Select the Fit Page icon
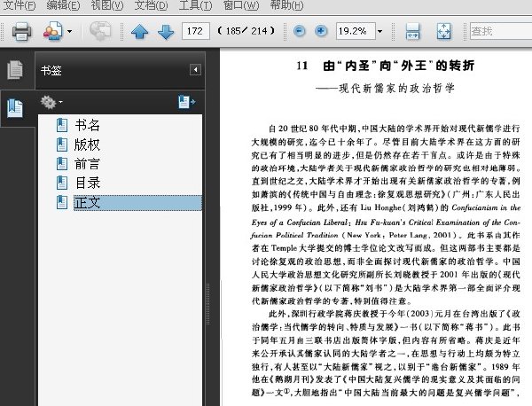532x406 pixels. 444,32
